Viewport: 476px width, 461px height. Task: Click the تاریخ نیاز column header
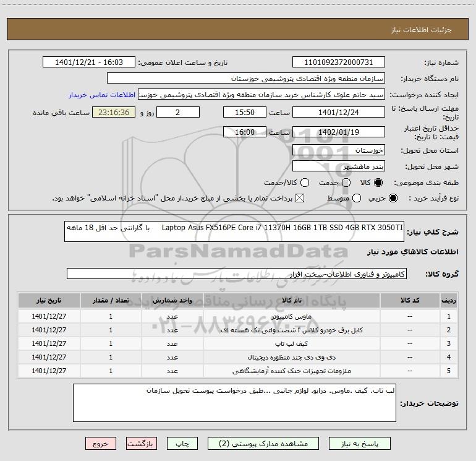pos(49,300)
